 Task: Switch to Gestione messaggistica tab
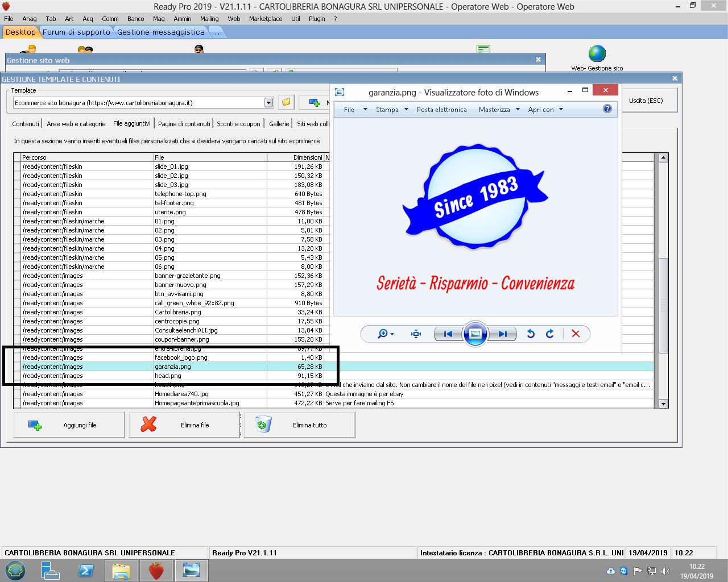tap(160, 32)
